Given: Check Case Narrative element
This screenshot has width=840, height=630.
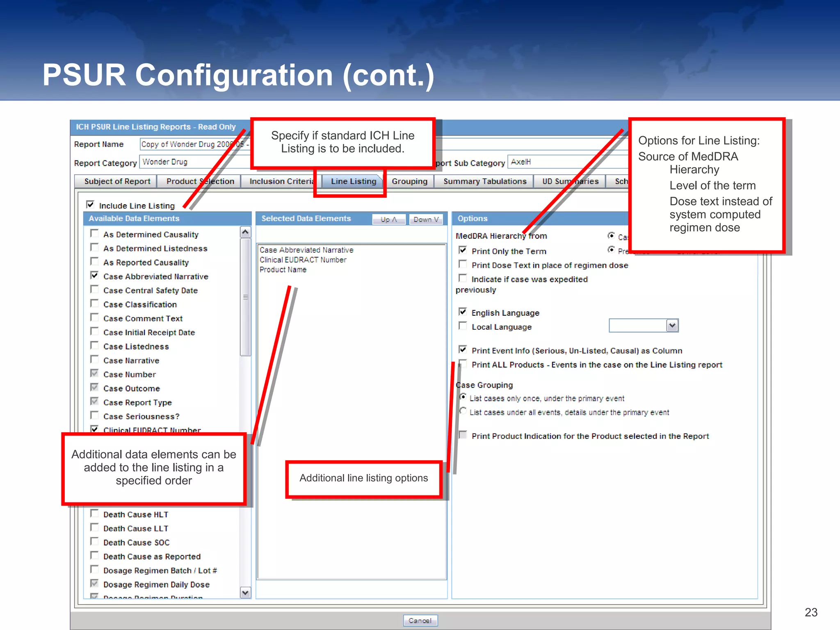Looking at the screenshot, I should click(x=94, y=359).
